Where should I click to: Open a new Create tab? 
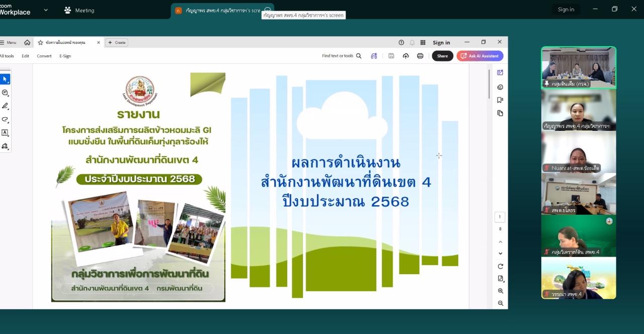[117, 42]
